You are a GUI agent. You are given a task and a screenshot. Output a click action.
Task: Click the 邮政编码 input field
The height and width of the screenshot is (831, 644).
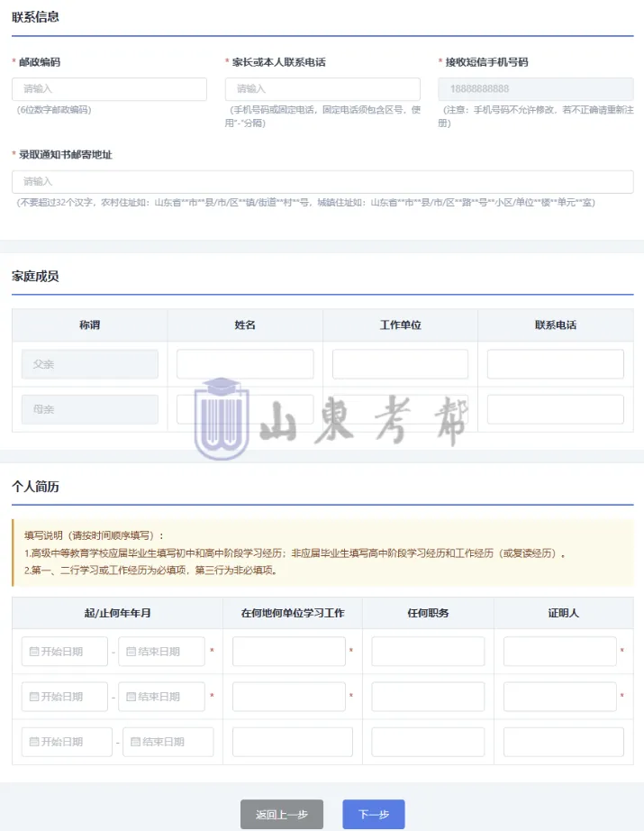[109, 89]
